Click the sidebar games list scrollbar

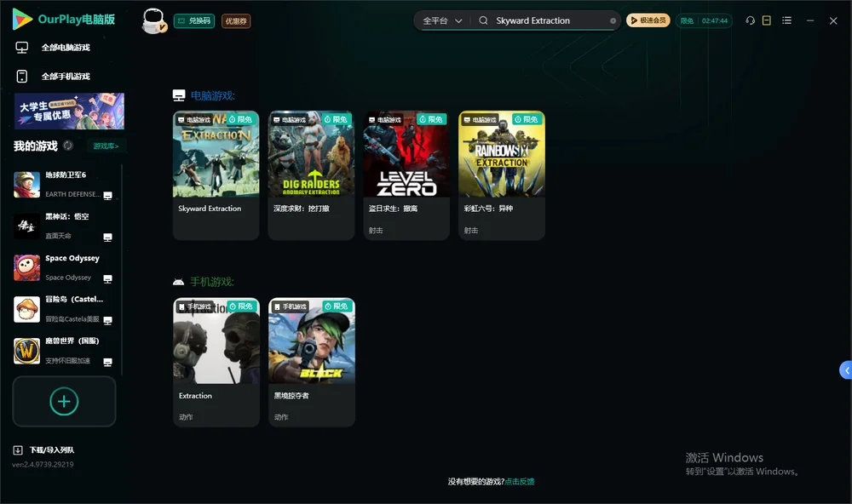[x=122, y=270]
